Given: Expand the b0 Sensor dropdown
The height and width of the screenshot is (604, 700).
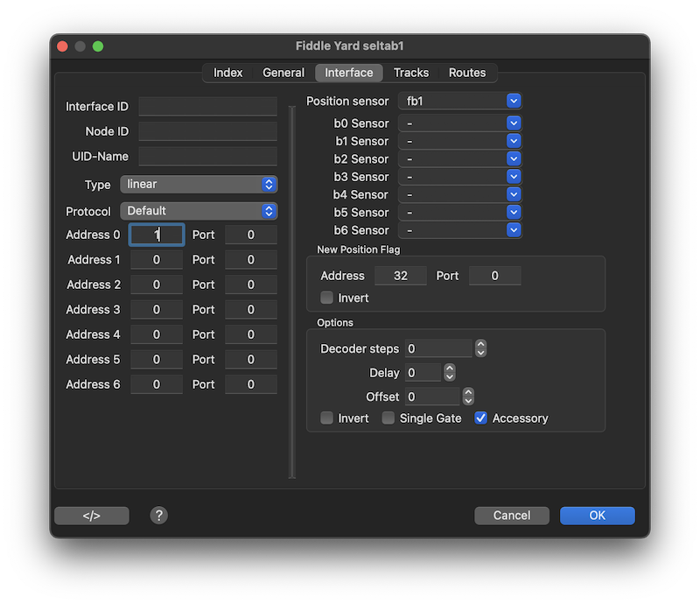Looking at the screenshot, I should click(459, 123).
